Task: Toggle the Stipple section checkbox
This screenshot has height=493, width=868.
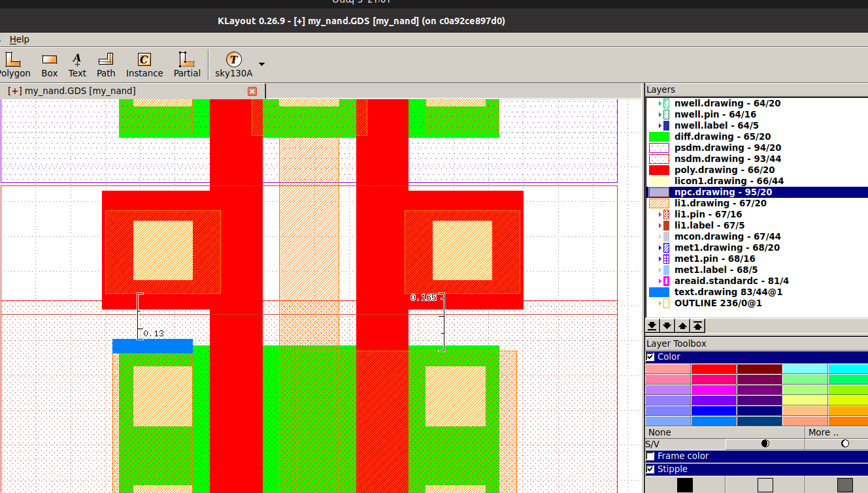Action: click(650, 469)
